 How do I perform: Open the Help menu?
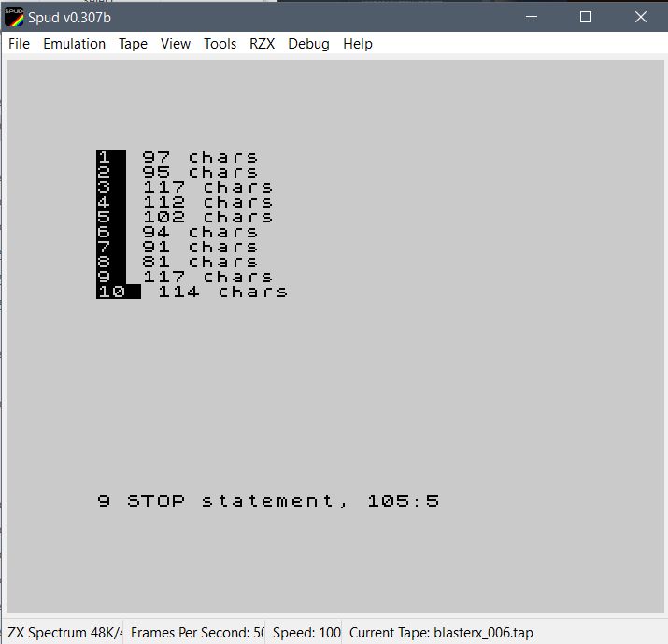[x=358, y=44]
